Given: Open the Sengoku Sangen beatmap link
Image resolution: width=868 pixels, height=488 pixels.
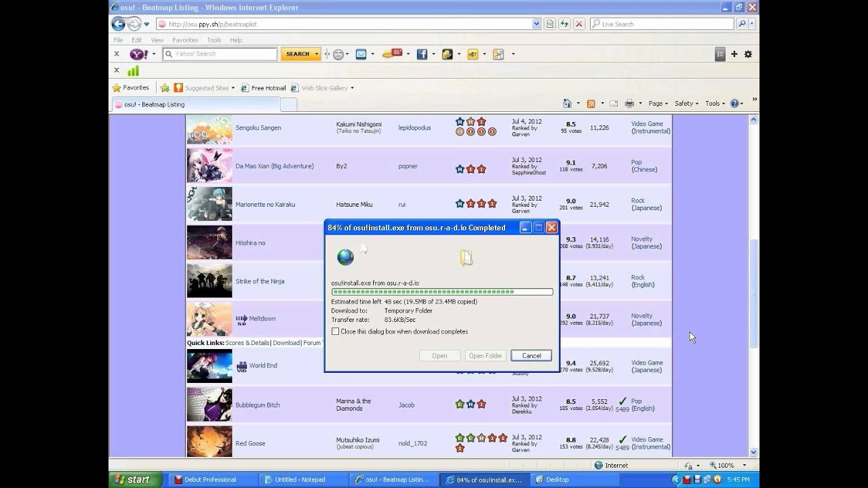Looking at the screenshot, I should (258, 127).
